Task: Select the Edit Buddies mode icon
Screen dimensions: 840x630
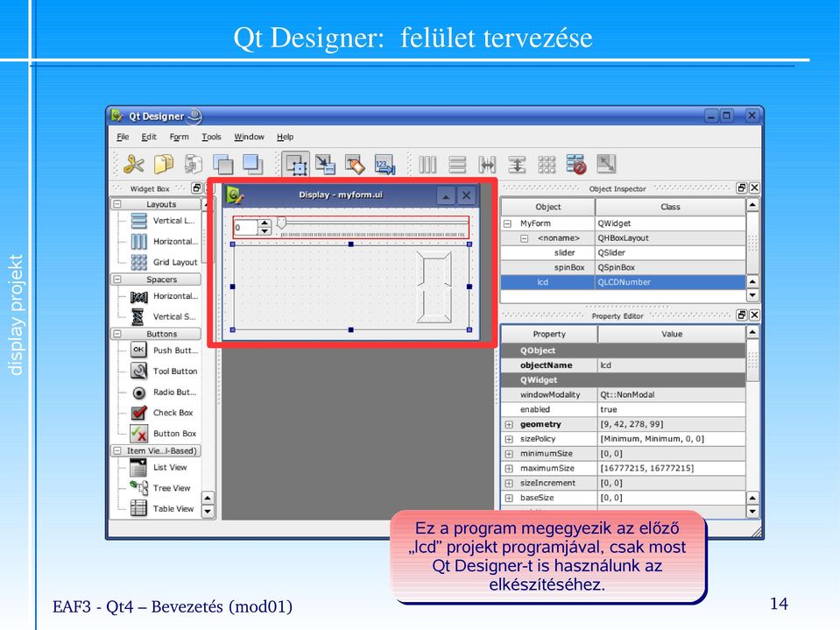Action: pos(355,164)
